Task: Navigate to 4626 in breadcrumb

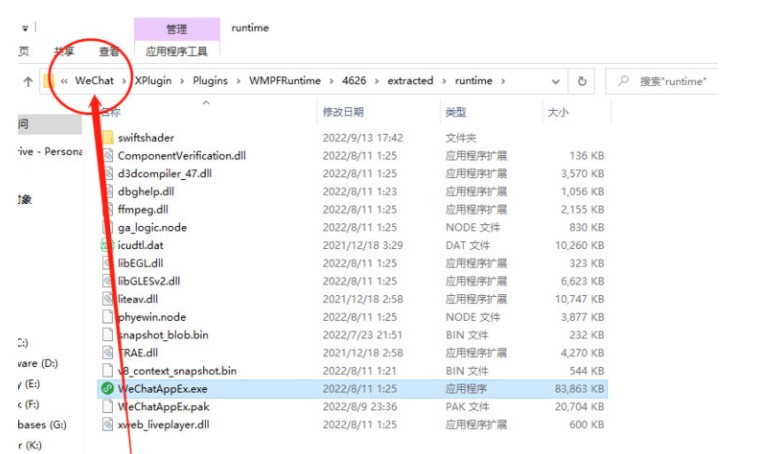Action: [x=354, y=80]
